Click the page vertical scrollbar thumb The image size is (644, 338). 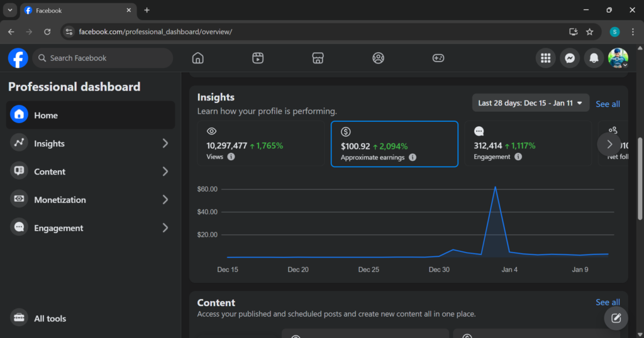pyautogui.click(x=640, y=179)
